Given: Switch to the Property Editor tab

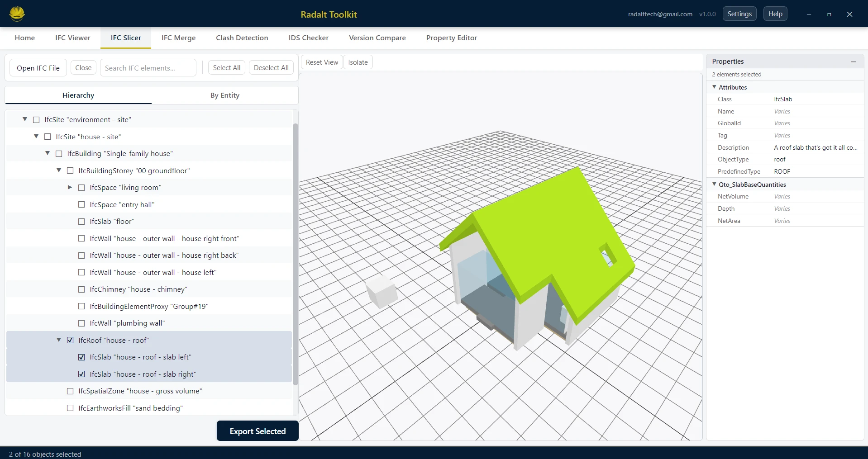Looking at the screenshot, I should pyautogui.click(x=452, y=38).
